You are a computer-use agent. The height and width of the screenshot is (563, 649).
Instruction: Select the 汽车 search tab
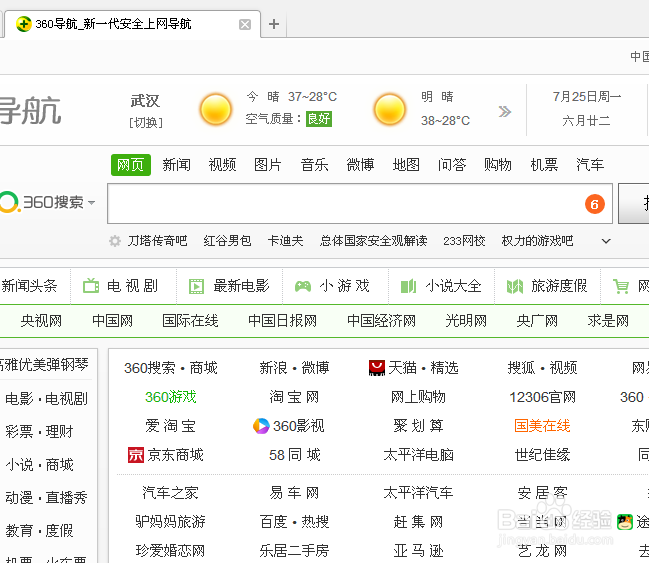590,165
